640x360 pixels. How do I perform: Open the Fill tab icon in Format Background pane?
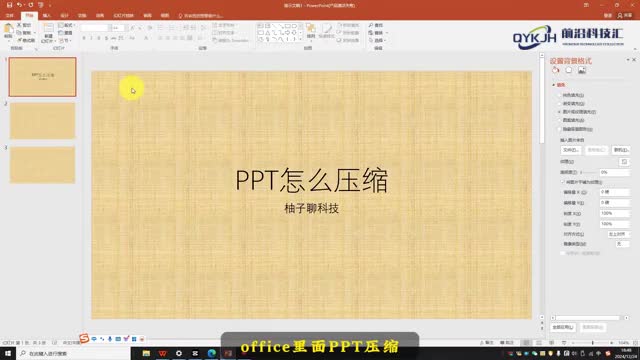pos(556,70)
